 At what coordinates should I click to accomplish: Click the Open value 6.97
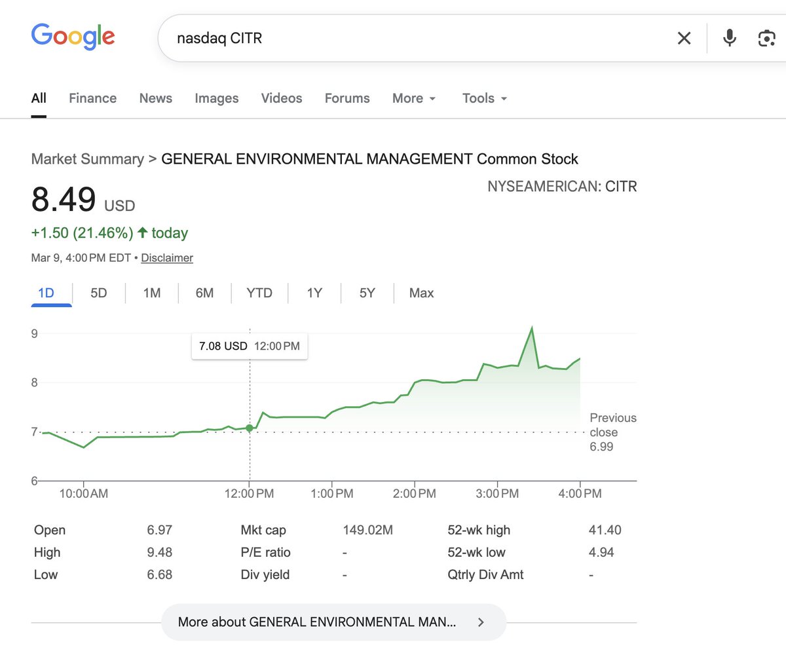[159, 530]
